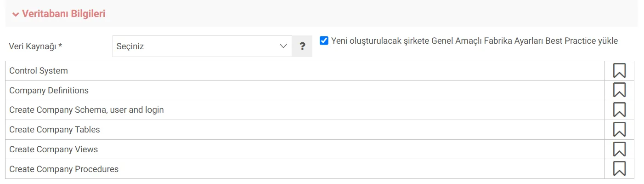This screenshot has width=644, height=184.
Task: Click the question mark help icon
Action: 302,46
